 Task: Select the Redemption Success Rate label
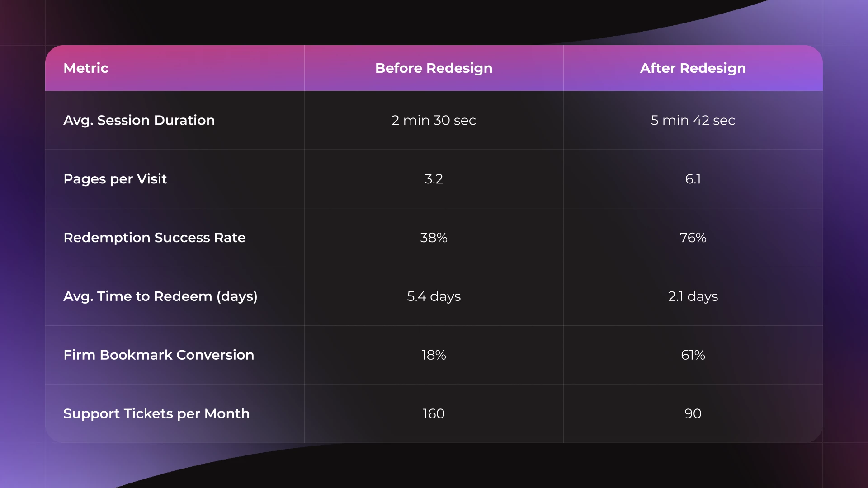tap(155, 238)
